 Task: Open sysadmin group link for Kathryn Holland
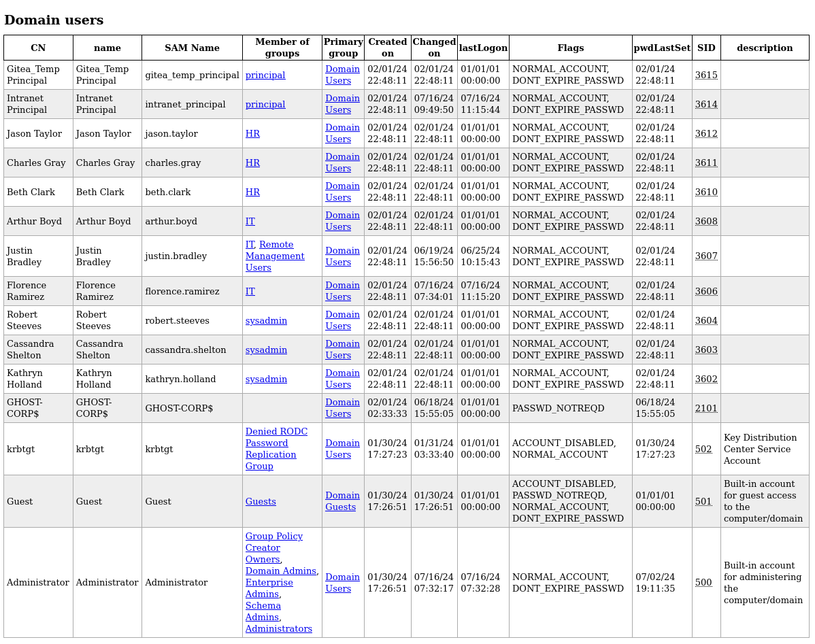point(266,379)
